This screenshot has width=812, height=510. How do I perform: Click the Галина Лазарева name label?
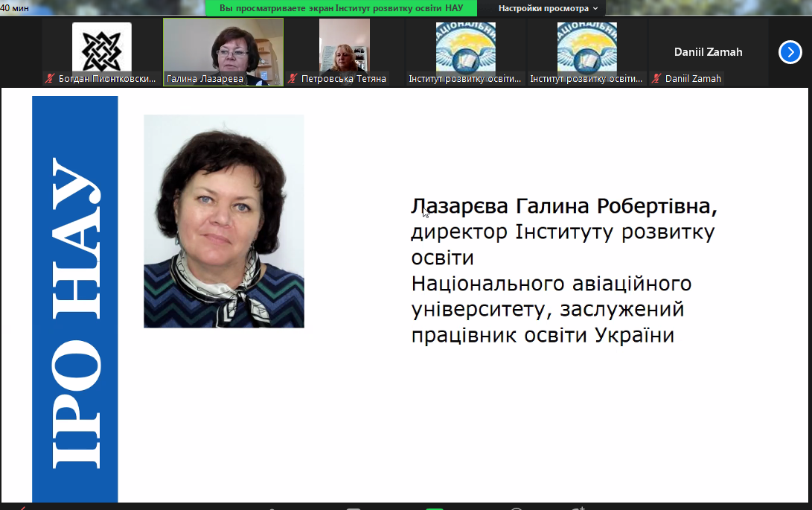point(205,79)
